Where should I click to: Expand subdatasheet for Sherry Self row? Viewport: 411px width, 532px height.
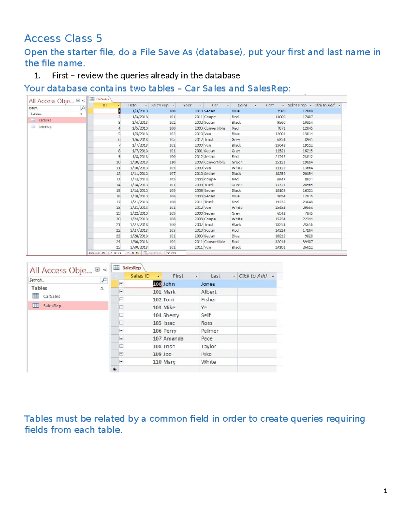(121, 315)
